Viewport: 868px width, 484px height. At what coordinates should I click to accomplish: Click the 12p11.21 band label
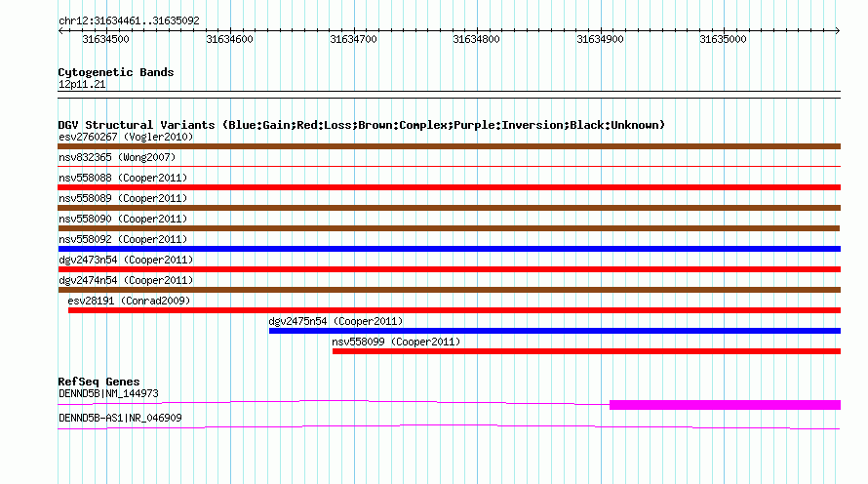82,84
